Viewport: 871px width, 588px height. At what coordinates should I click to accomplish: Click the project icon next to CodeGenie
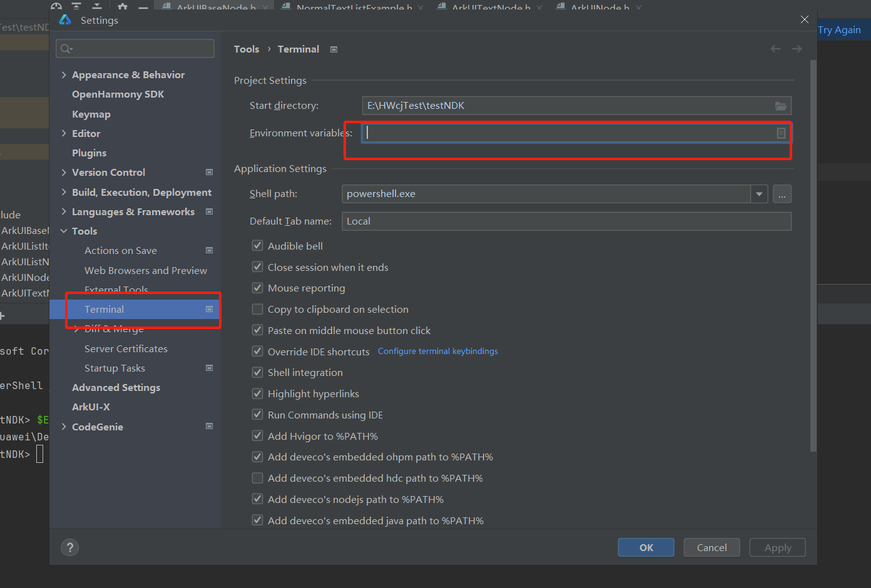tap(209, 426)
